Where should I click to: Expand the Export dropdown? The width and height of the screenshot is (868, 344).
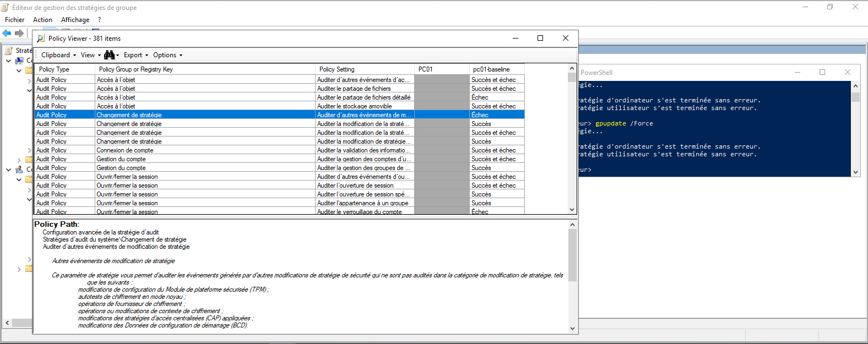[x=136, y=55]
